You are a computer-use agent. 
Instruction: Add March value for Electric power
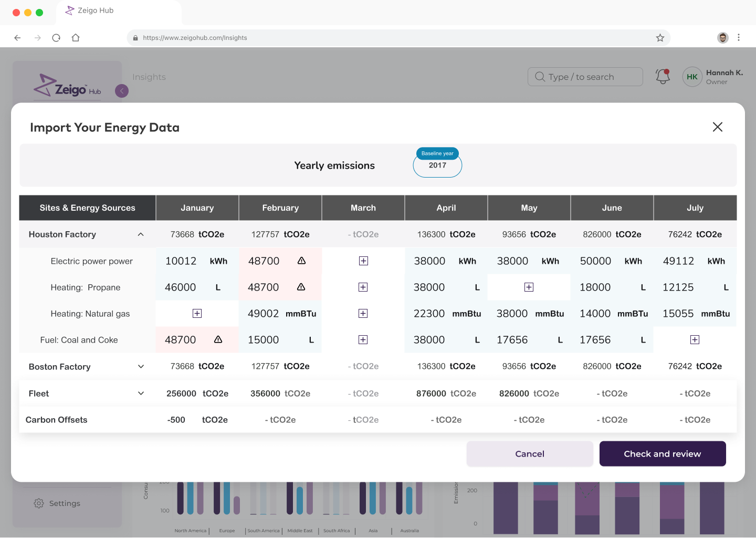[363, 261]
